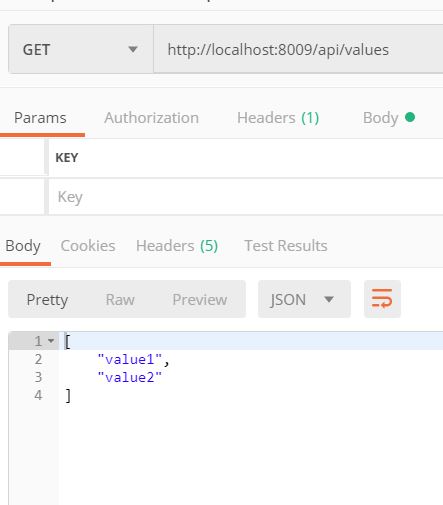Switch to the request Params tab
This screenshot has width=443, height=505.
40,118
